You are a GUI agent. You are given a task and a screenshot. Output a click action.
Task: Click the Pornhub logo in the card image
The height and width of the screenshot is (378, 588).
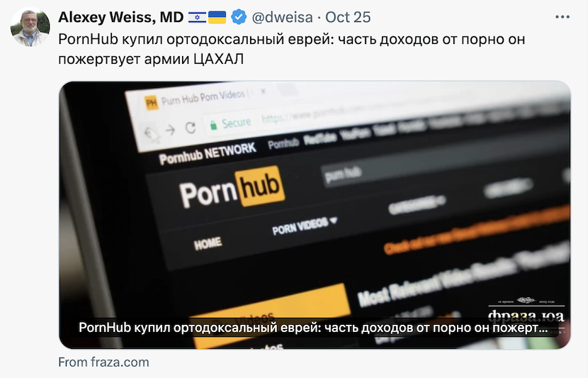point(232,188)
